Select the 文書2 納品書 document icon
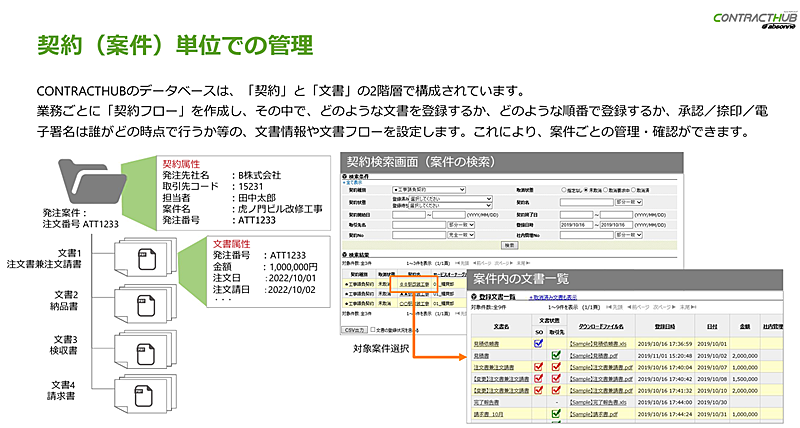800x428 pixels. point(146,305)
